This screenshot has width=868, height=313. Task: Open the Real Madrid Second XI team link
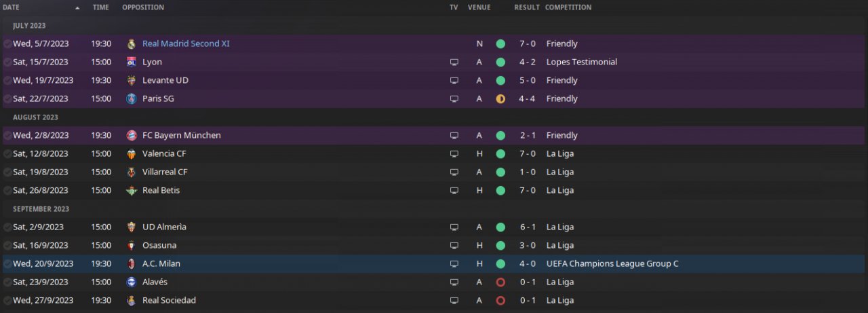pyautogui.click(x=186, y=44)
